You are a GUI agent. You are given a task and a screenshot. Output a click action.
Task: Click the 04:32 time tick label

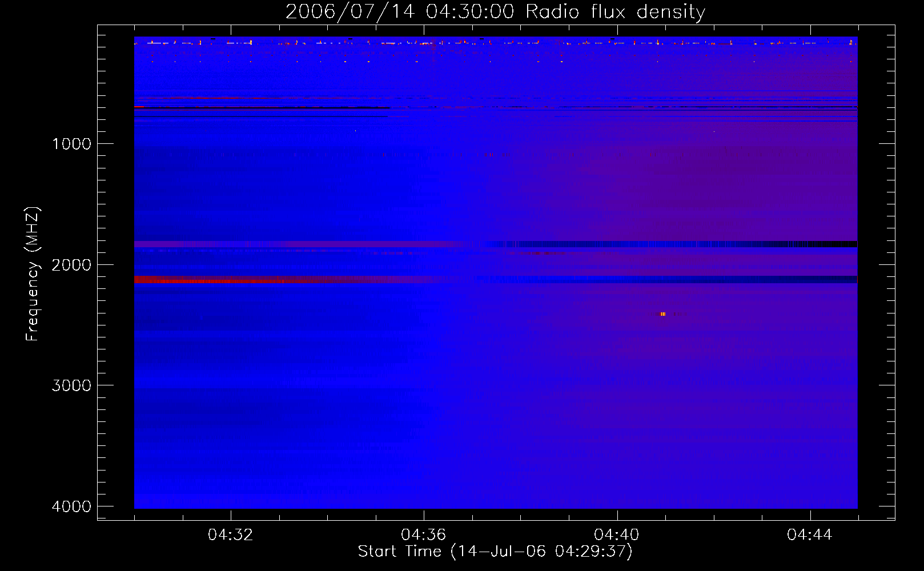coord(230,534)
